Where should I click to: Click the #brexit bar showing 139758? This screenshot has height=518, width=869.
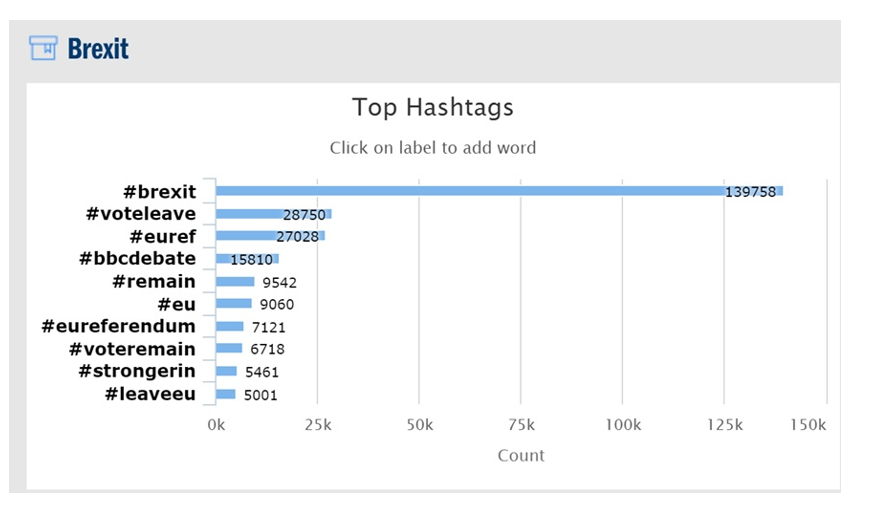499,191
